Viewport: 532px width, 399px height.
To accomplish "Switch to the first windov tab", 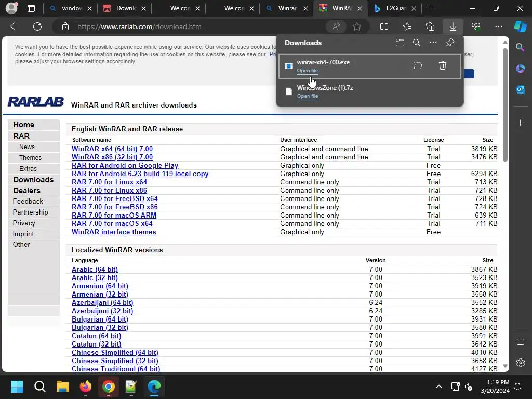I will coord(71,8).
